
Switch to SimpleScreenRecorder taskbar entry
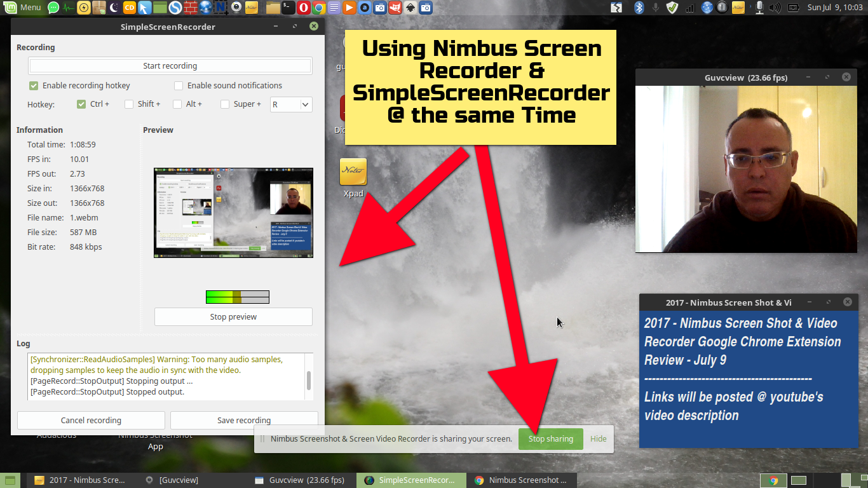click(x=410, y=480)
